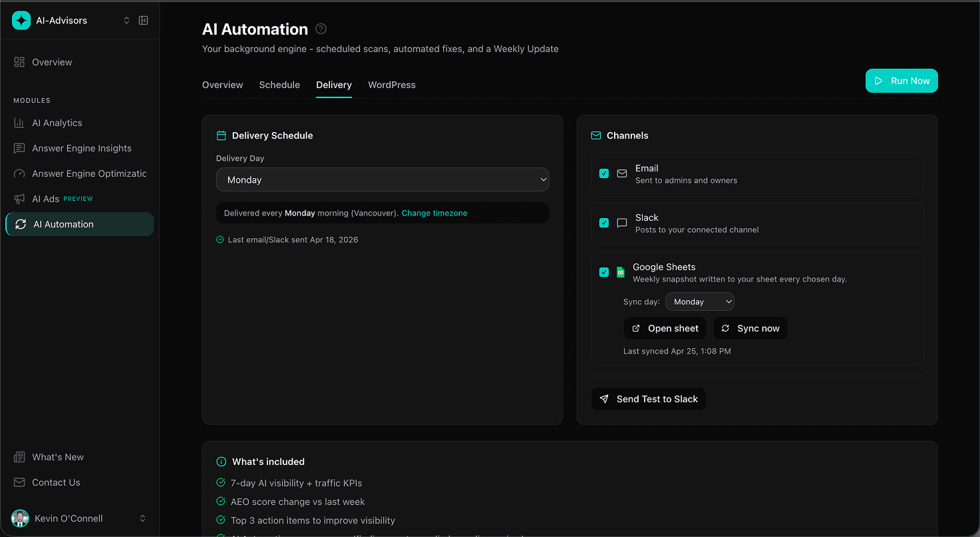Viewport: 980px width, 537px height.
Task: Click the Open sheet button
Action: (x=665, y=328)
